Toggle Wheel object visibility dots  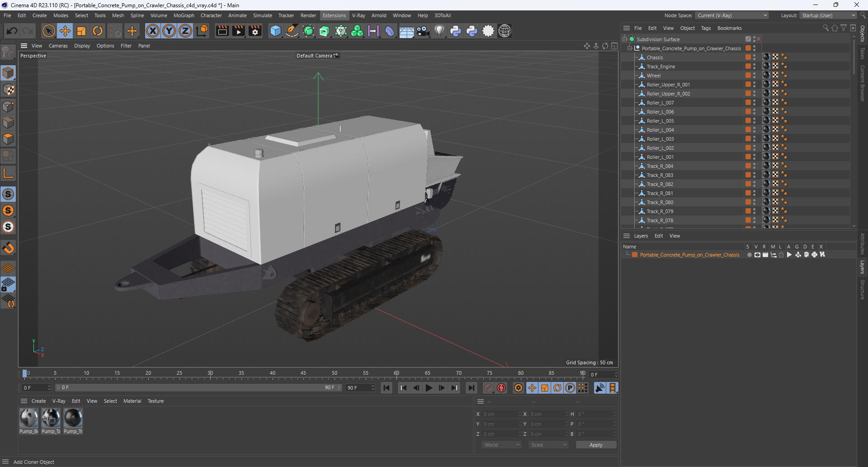point(754,76)
